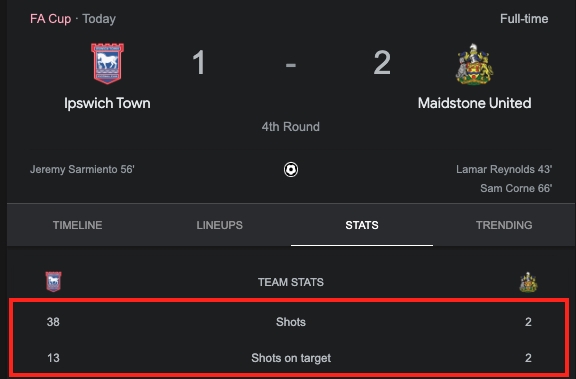Select the Stats tab
The image size is (576, 379).
point(362,225)
